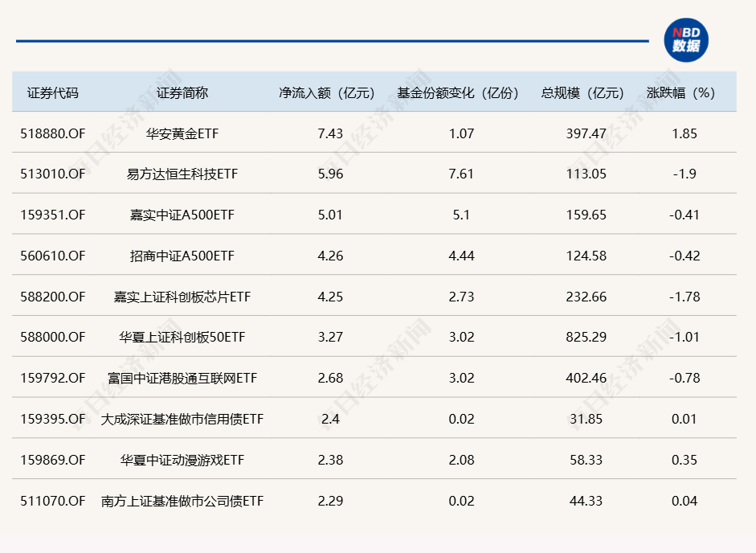Click total size 402.46
The image size is (756, 553).
pyautogui.click(x=586, y=378)
